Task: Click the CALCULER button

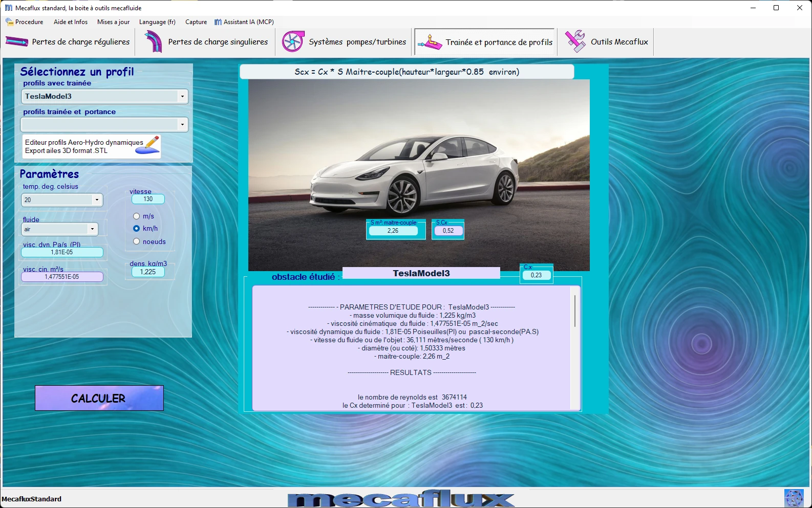Action: coord(99,398)
